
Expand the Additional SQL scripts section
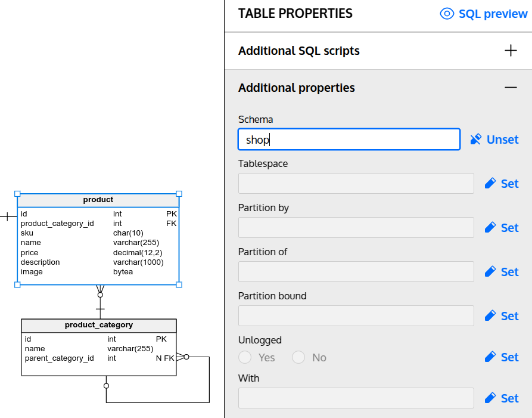point(511,51)
